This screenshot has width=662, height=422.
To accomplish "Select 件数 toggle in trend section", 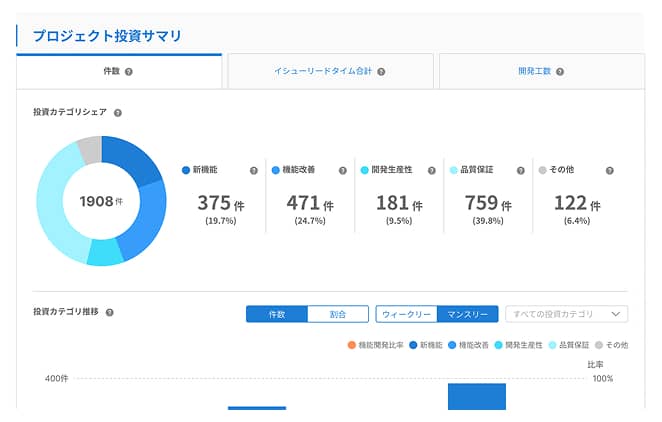I will click(277, 314).
